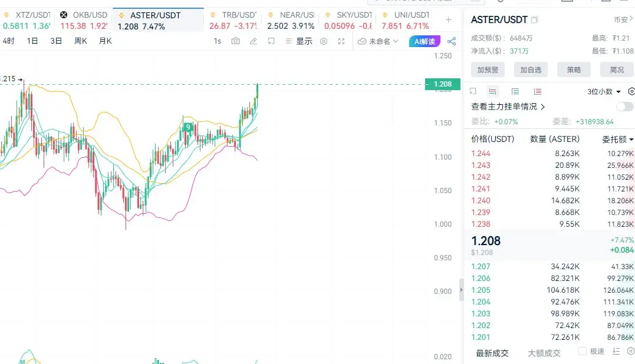Click the 数量 (ASTER) column header
Image resolution: width=635 pixels, height=364 pixels.
(x=555, y=139)
